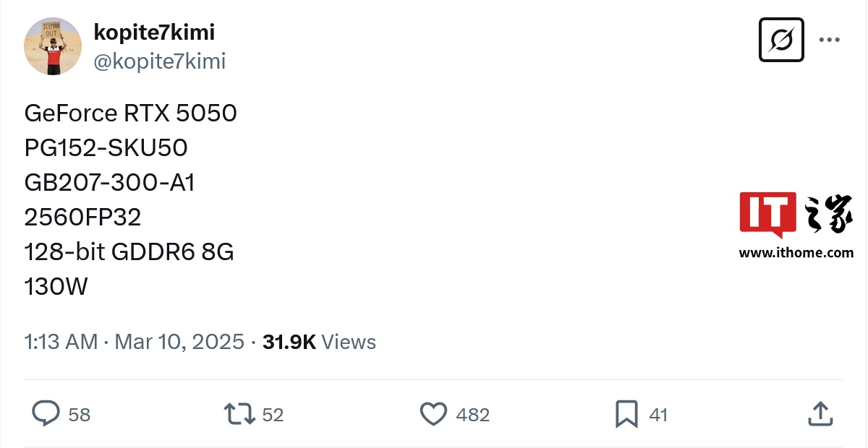Click the 1:13 AM timestamp
Viewport: 868px width, 448px height.
coord(61,342)
